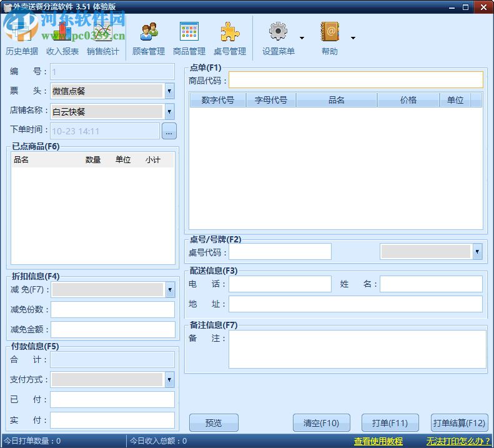Focus the 地址 input field
This screenshot has width=494, height=448.
[x=355, y=304]
